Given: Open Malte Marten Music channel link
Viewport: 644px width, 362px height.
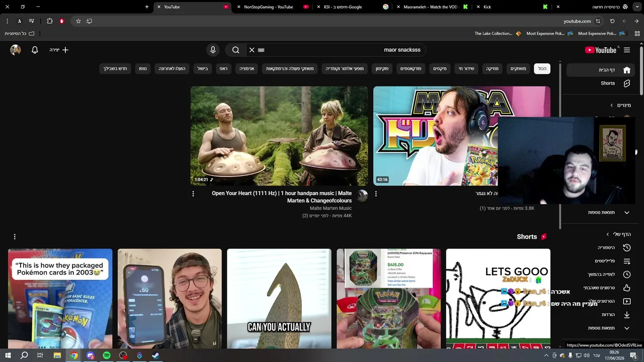Looking at the screenshot, I should click(331, 208).
